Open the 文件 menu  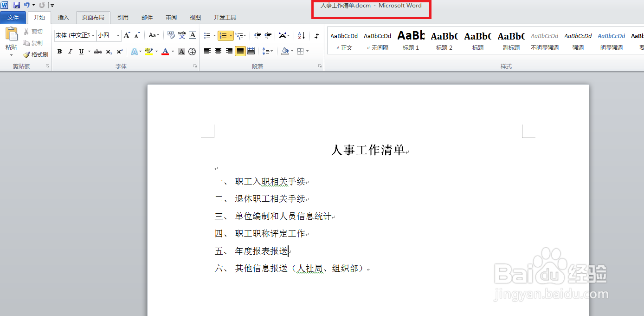click(x=13, y=17)
